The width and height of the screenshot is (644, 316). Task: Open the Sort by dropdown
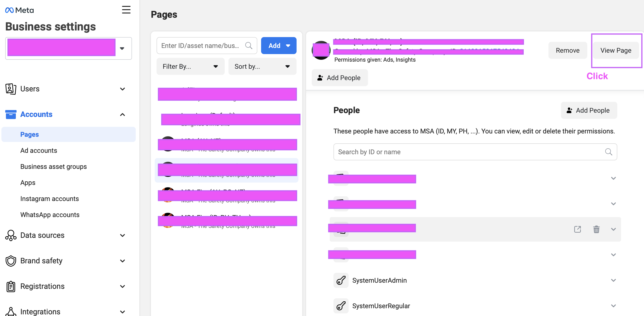pos(262,66)
